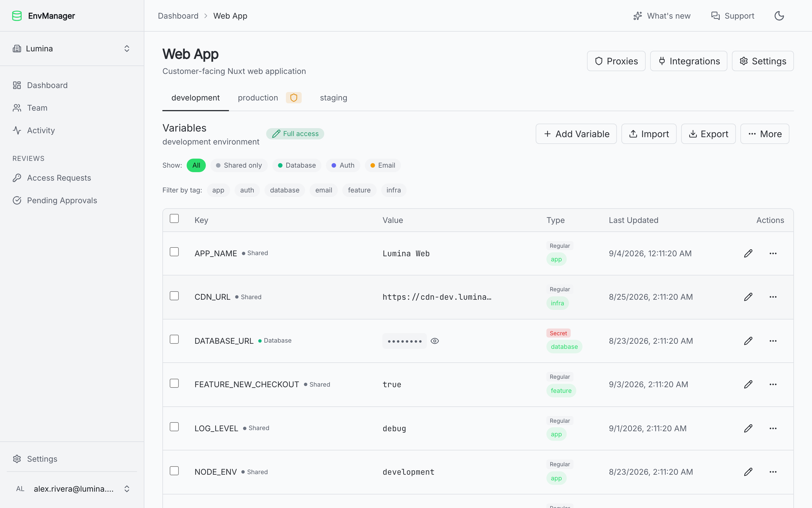Filter by the auth tag

(247, 190)
